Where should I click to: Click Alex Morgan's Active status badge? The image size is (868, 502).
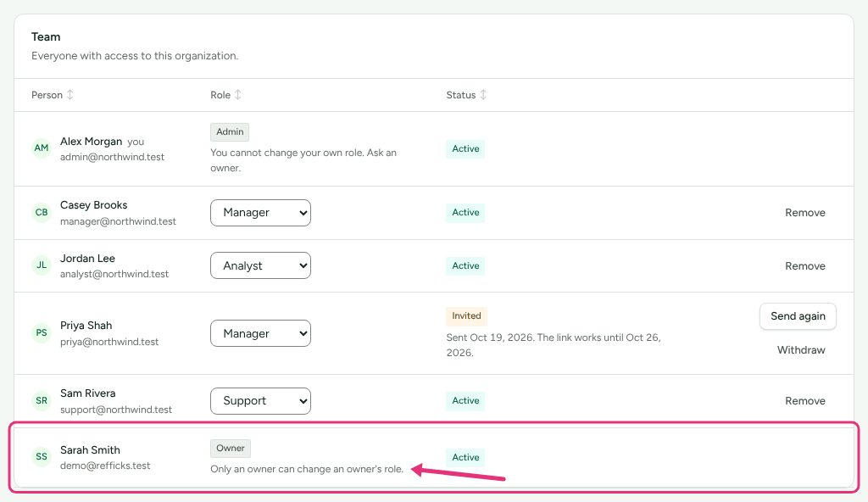tap(465, 148)
